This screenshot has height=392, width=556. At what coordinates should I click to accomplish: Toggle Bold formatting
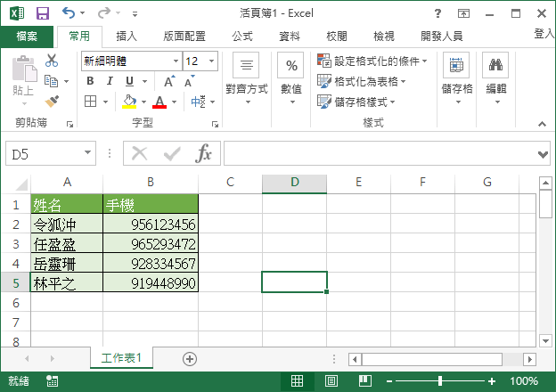click(90, 81)
